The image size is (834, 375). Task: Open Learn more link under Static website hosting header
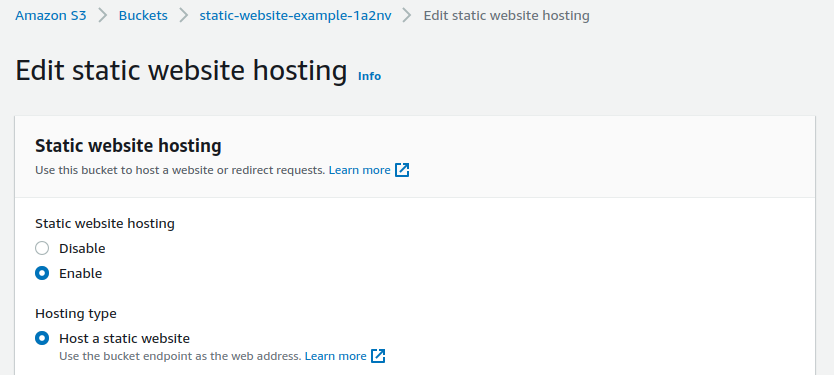click(x=360, y=170)
